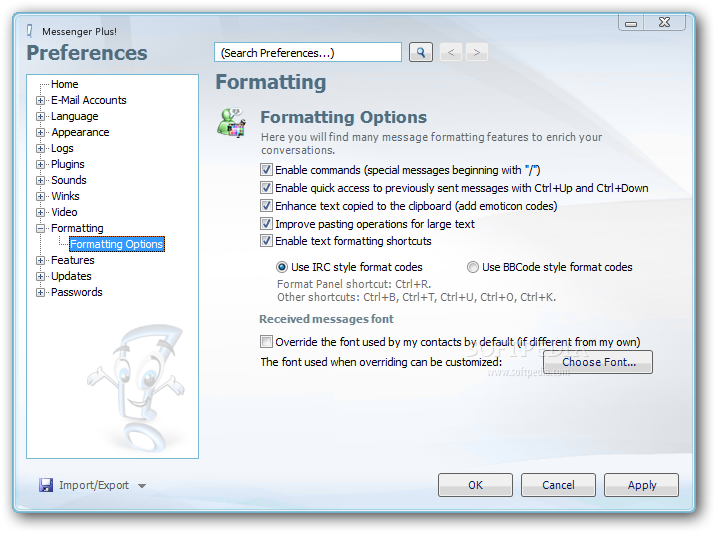Click the Apply button
The image size is (716, 533).
click(642, 485)
